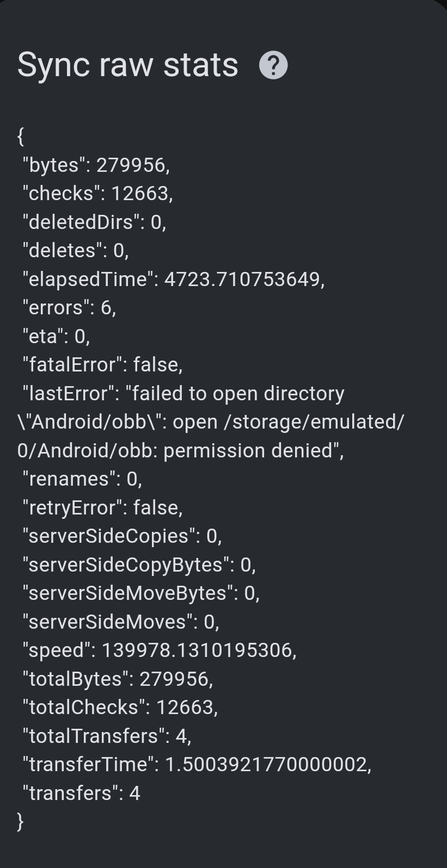
Task: Select the lastError failed to open directory text
Action: coord(183,393)
